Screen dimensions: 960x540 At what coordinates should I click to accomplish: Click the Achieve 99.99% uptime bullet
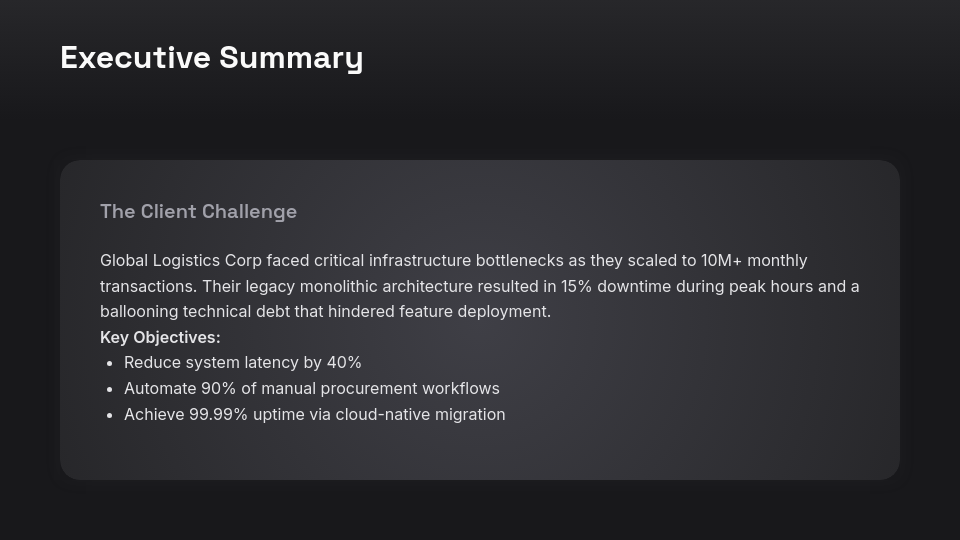point(314,414)
